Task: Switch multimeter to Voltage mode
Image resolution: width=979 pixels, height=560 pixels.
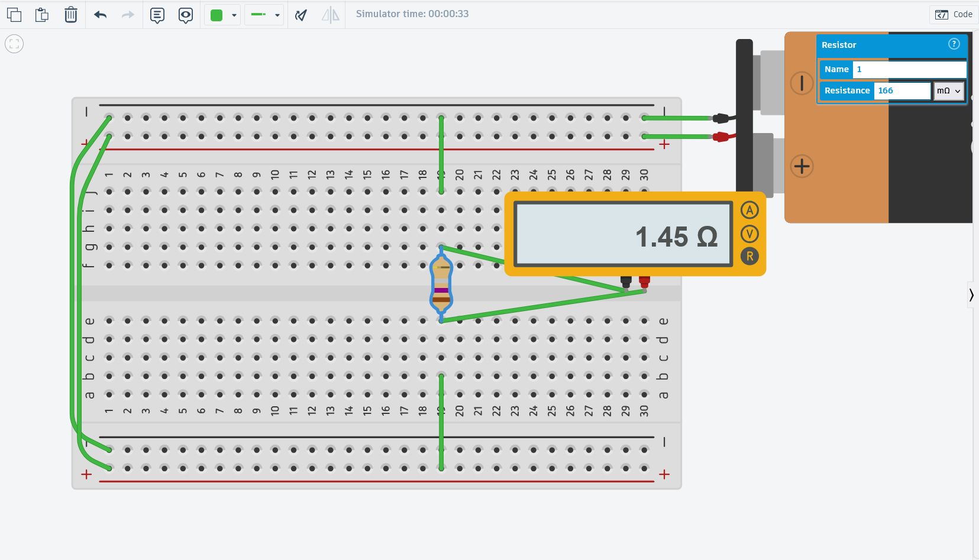Action: click(x=749, y=234)
